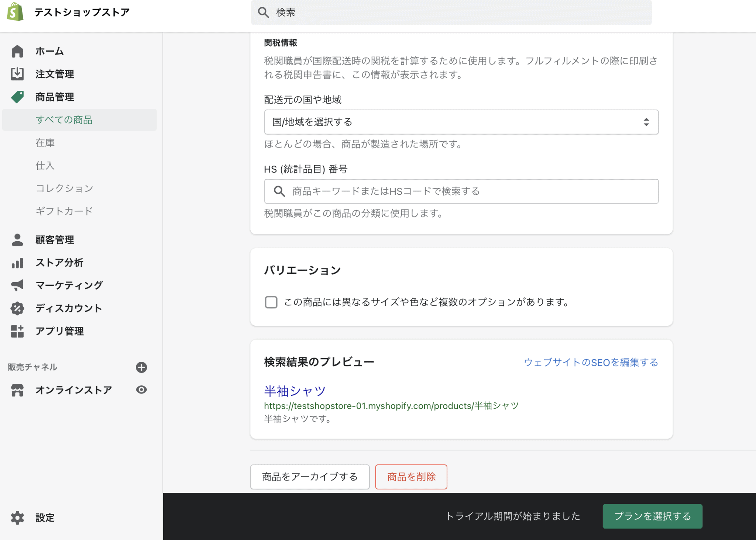Open the ホーム (Home) section icon

[x=17, y=51]
